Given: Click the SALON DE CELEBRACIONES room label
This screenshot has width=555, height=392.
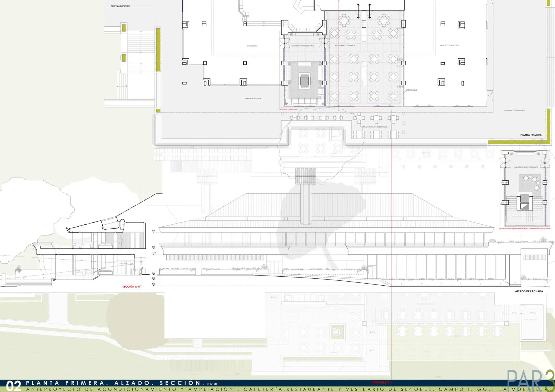Looking at the screenshot, I should (x=449, y=45).
